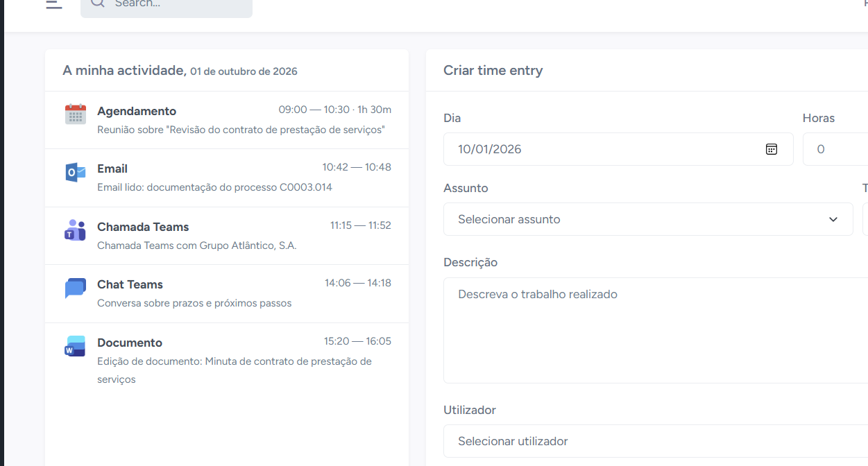Select the Documento activity title
Viewport: 868px width, 466px height.
[x=130, y=343]
